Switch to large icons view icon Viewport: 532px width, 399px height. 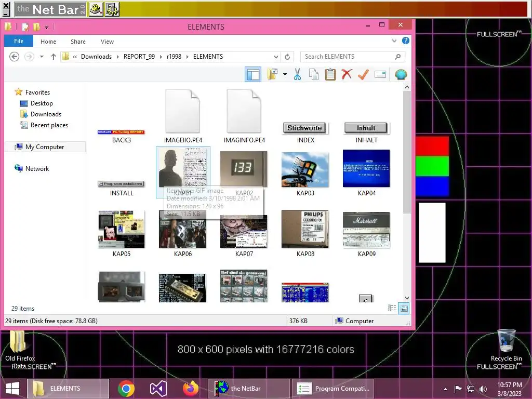[403, 308]
